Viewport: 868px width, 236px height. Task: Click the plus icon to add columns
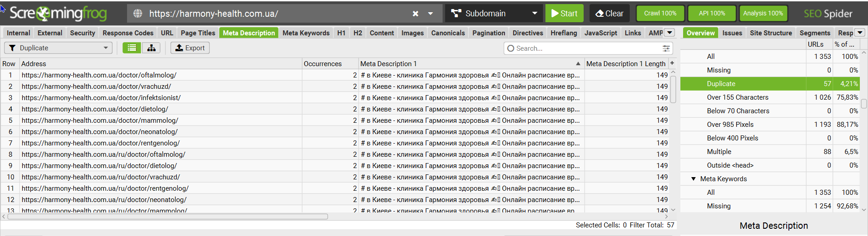tap(672, 63)
